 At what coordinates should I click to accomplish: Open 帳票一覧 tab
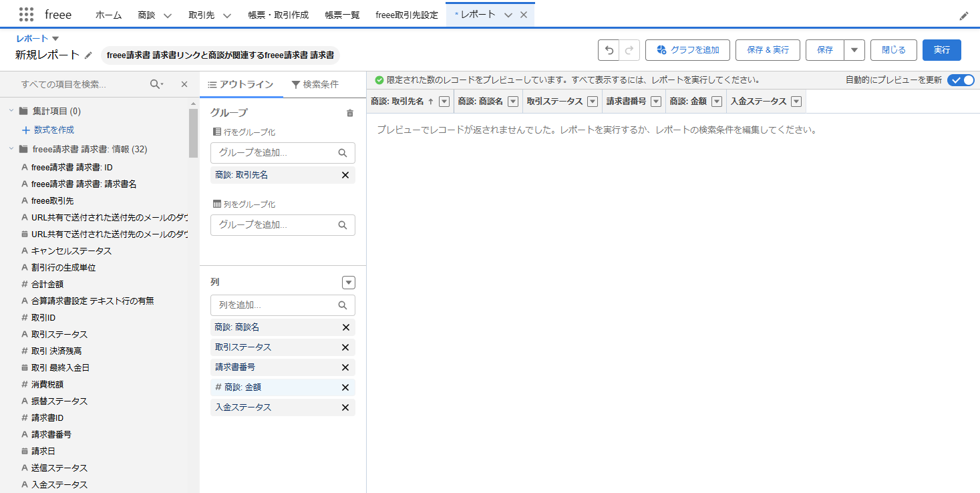click(342, 15)
